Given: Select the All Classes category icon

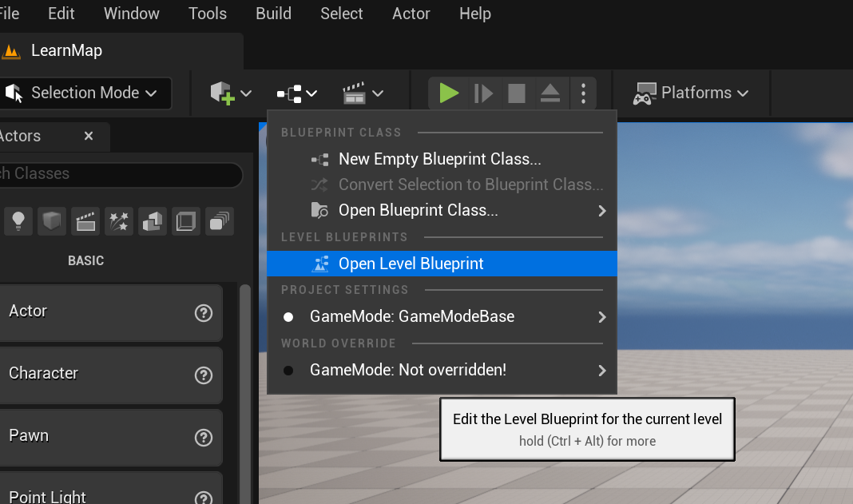Looking at the screenshot, I should (x=220, y=221).
